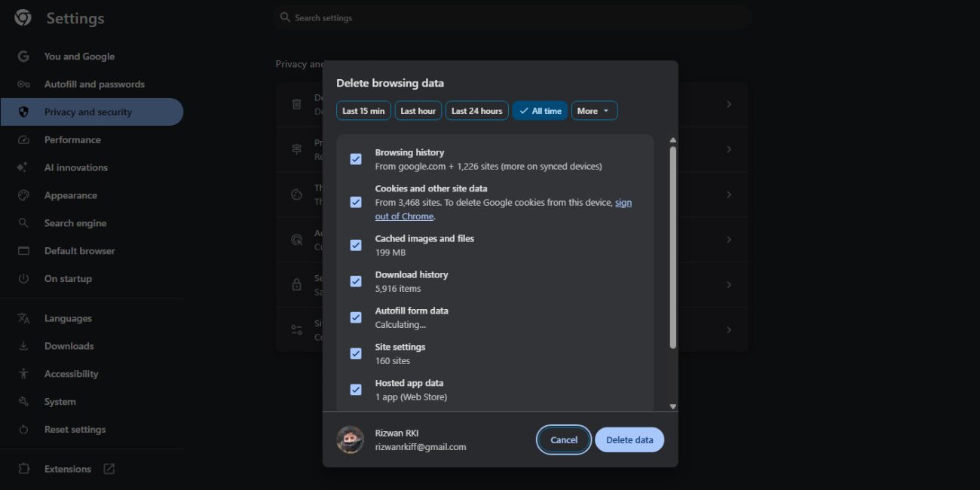Image resolution: width=980 pixels, height=490 pixels.
Task: Uncheck Cookies and other site data checkbox
Action: [x=356, y=202]
